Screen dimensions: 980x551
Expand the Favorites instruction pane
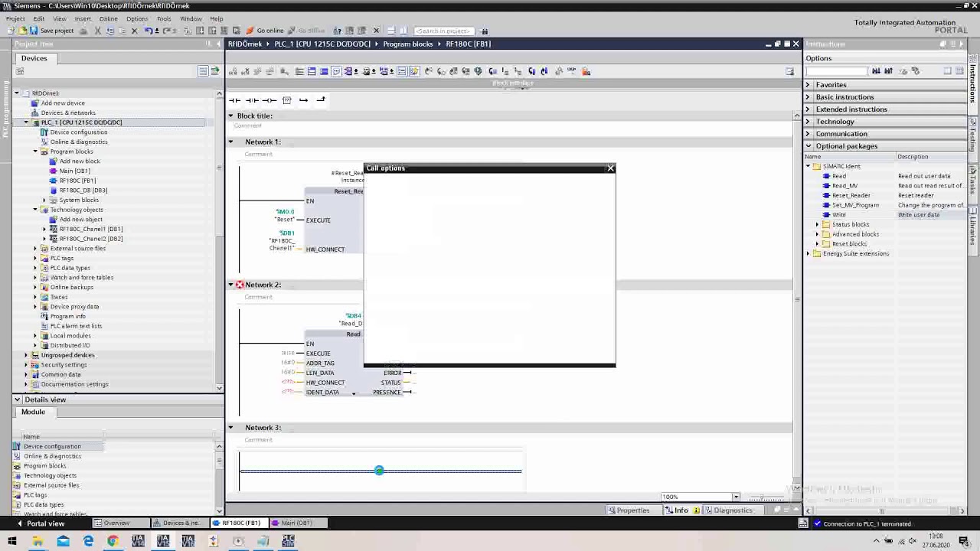tap(807, 85)
